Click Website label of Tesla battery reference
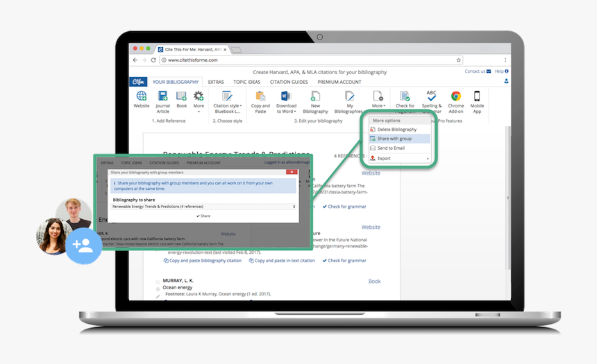 point(371,173)
